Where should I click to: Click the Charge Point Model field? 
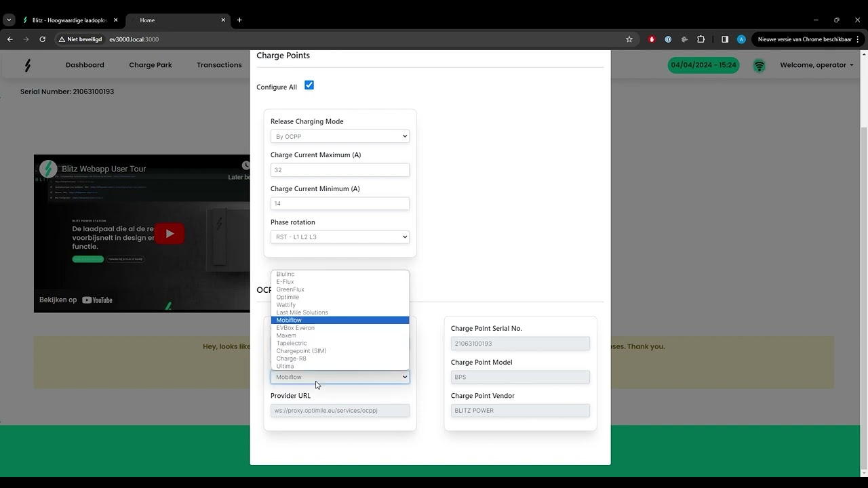(520, 377)
